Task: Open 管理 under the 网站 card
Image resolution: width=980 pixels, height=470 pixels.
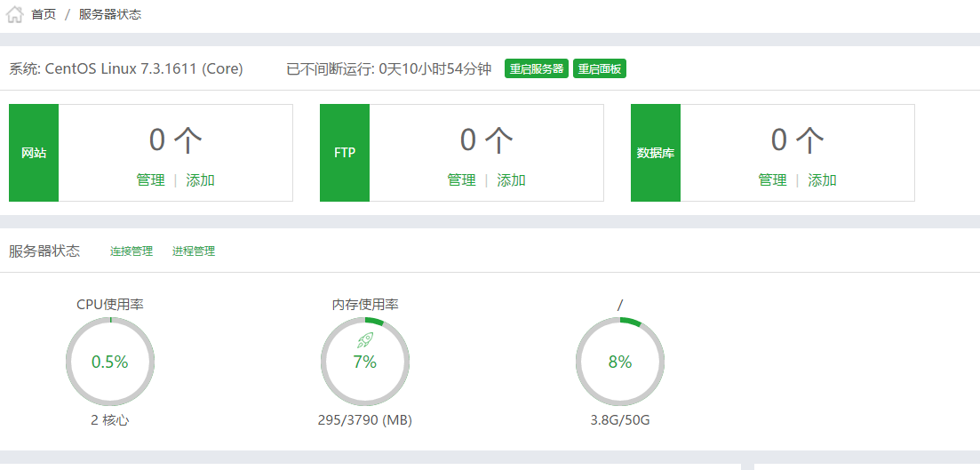Action: click(151, 180)
